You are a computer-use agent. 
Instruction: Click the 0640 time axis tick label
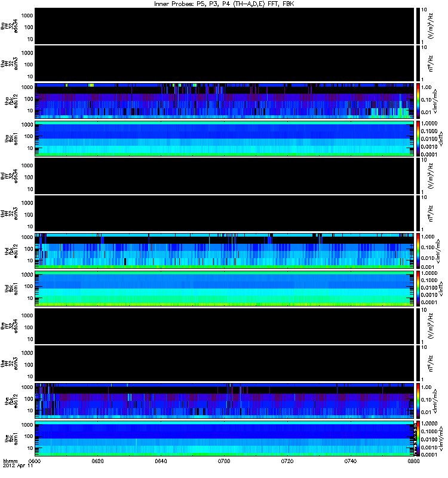pos(161,461)
